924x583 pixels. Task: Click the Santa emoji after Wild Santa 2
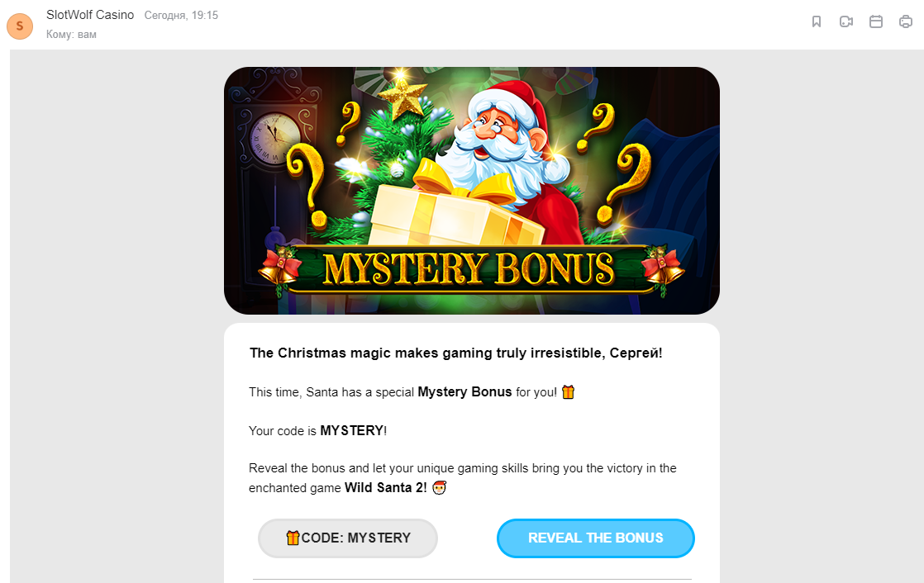pos(440,487)
